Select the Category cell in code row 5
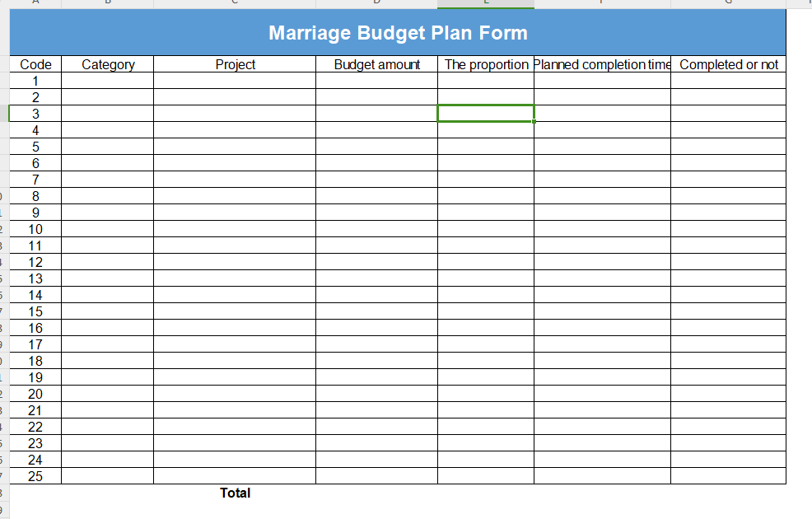 click(x=108, y=147)
